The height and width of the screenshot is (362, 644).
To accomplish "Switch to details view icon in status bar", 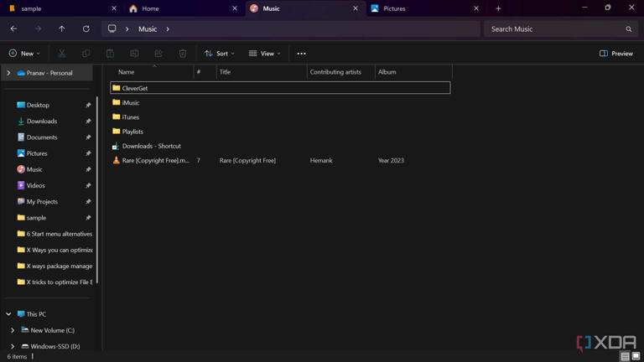I will coord(625,356).
